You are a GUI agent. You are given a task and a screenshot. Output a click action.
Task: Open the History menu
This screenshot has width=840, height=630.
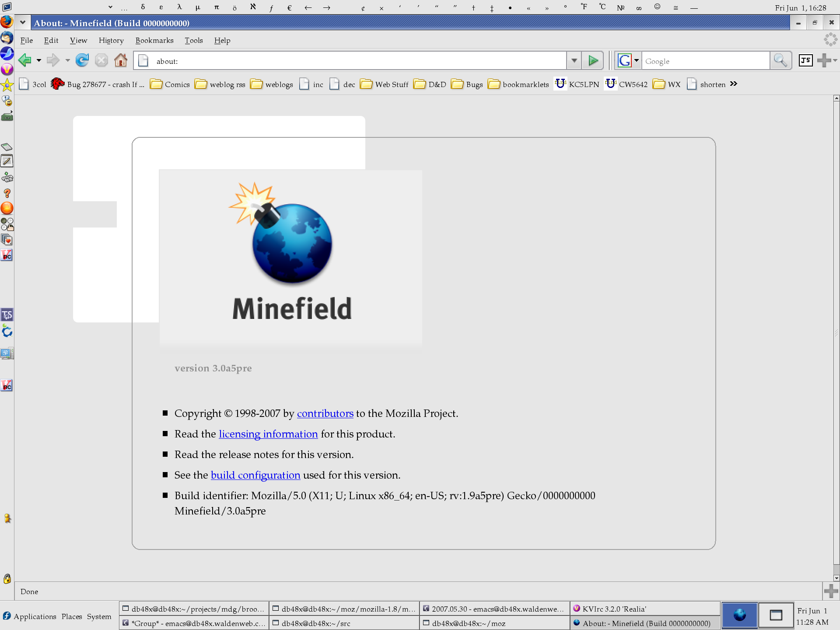point(111,40)
